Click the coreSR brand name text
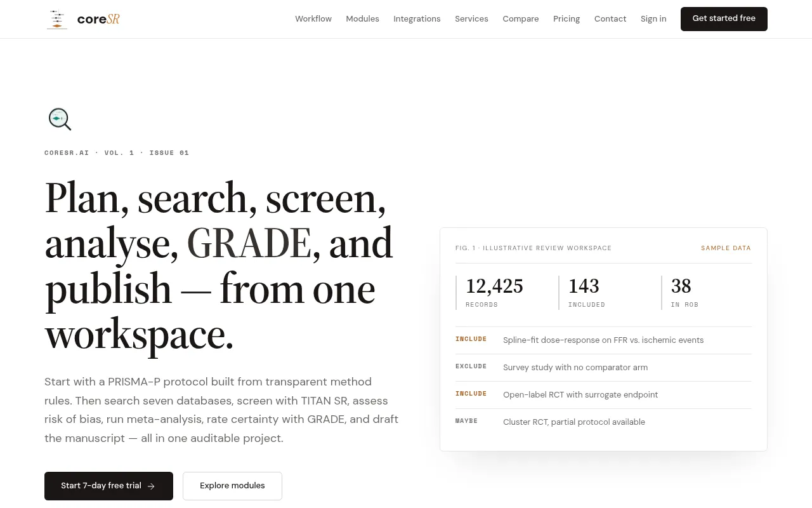812x508 pixels. click(x=98, y=19)
